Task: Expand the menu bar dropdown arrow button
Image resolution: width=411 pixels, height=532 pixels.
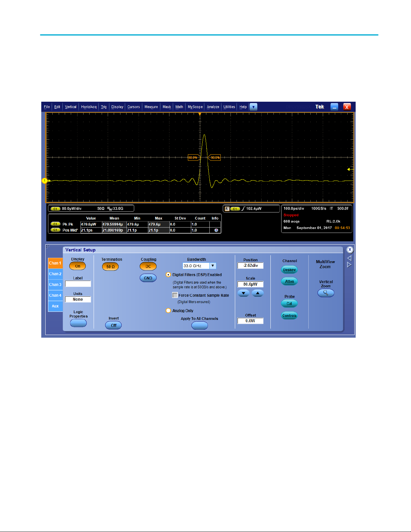Action: point(254,107)
